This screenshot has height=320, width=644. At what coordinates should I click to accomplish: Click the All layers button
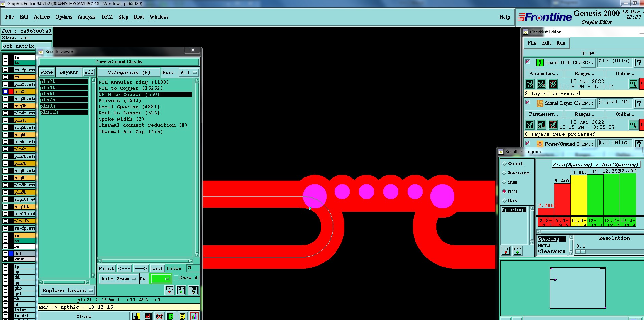click(89, 72)
